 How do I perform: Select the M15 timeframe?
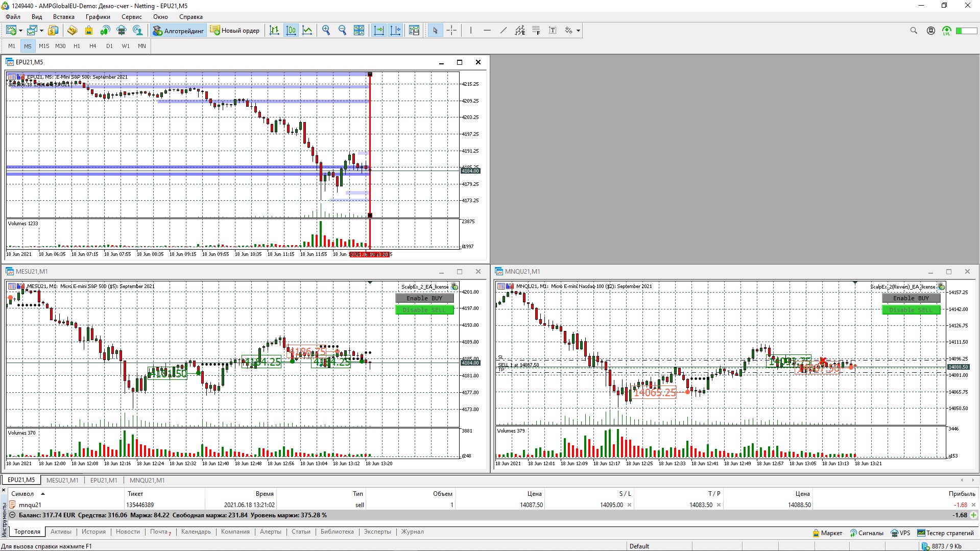44,46
